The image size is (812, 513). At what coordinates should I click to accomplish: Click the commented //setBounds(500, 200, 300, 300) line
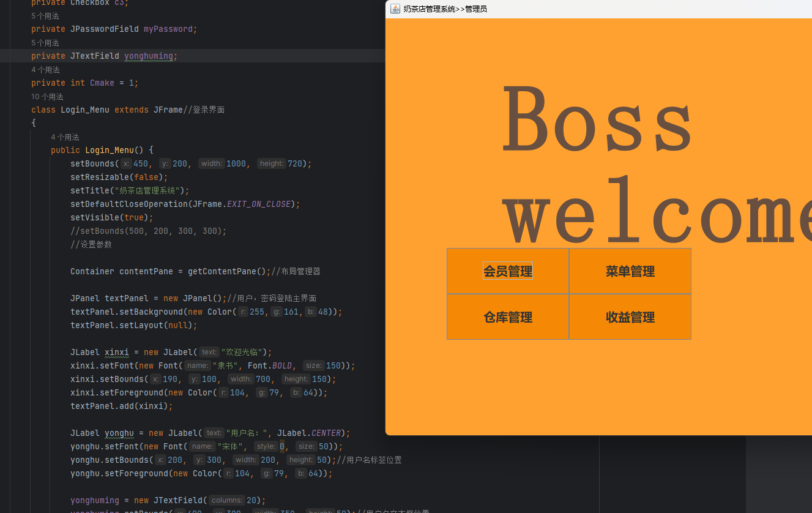[x=149, y=231]
